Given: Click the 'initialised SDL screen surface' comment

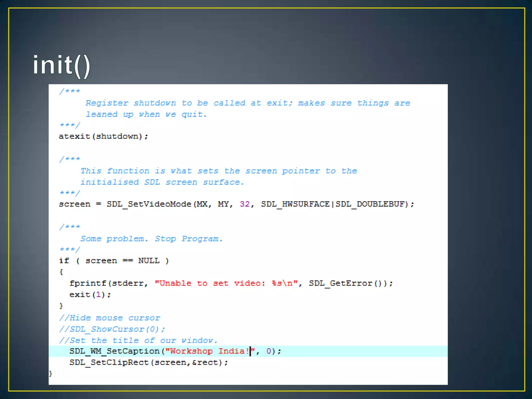Looking at the screenshot, I should pos(162,182).
